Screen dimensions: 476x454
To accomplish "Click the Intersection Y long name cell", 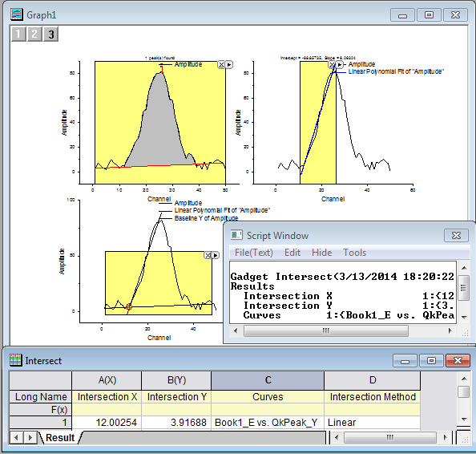I will point(176,397).
